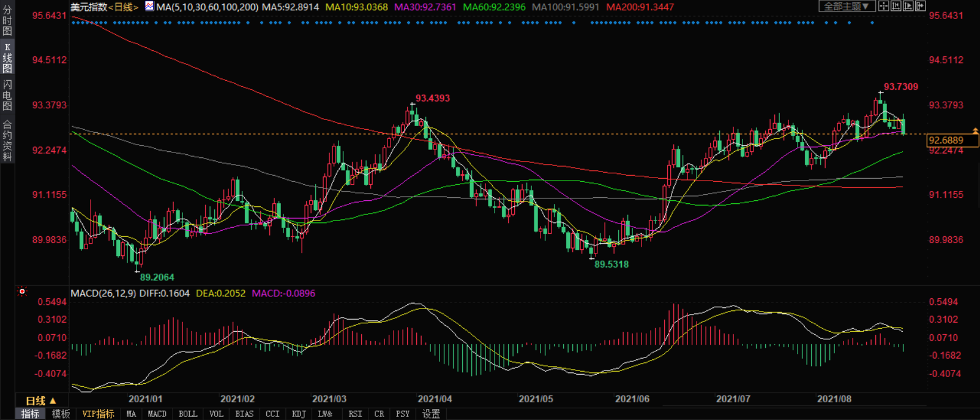Click the crosshair cursor icon
The height and width of the screenshot is (420, 980).
click(883, 6)
